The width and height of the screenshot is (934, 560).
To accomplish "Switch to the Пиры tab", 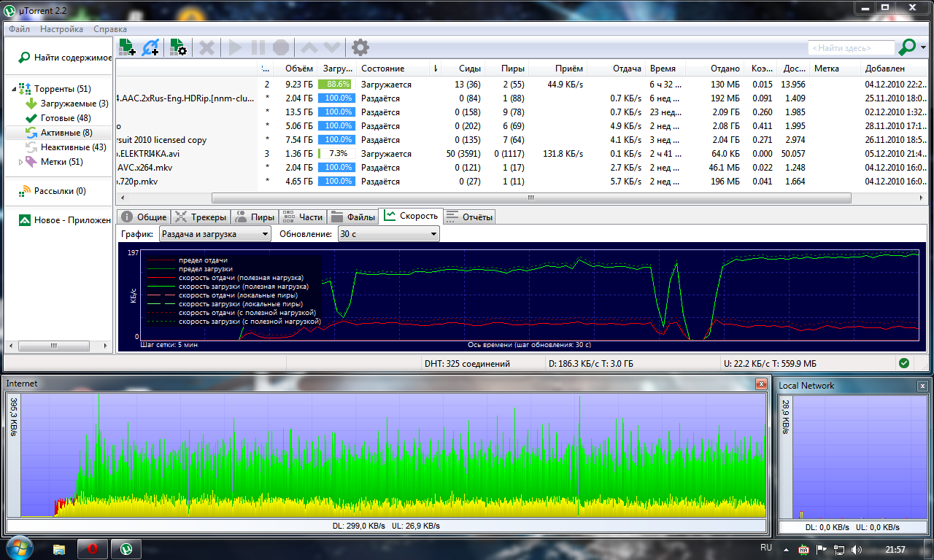I will pyautogui.click(x=255, y=217).
